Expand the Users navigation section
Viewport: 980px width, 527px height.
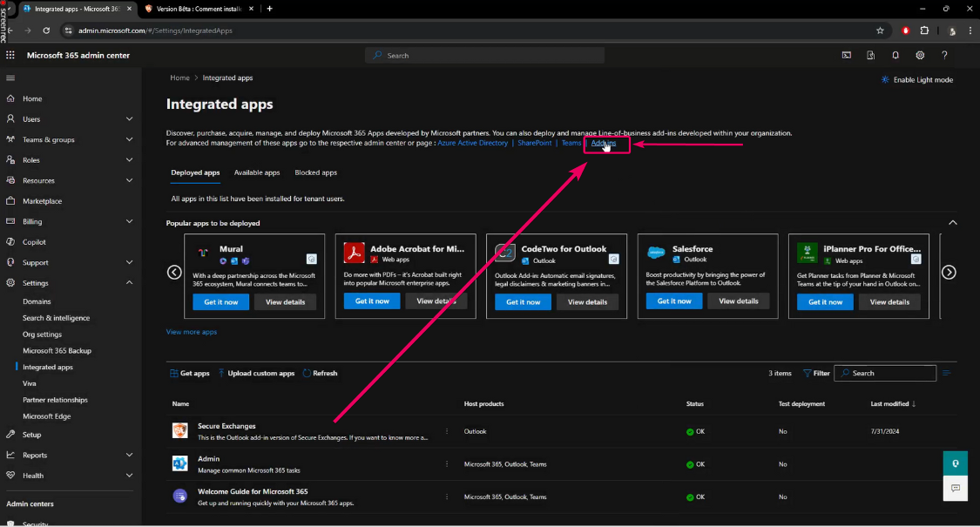point(129,119)
